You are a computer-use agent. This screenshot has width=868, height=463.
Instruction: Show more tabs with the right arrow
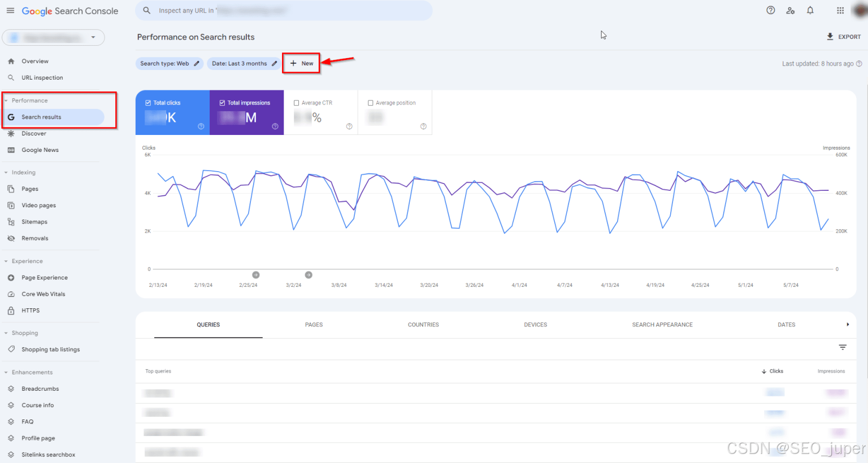(848, 325)
